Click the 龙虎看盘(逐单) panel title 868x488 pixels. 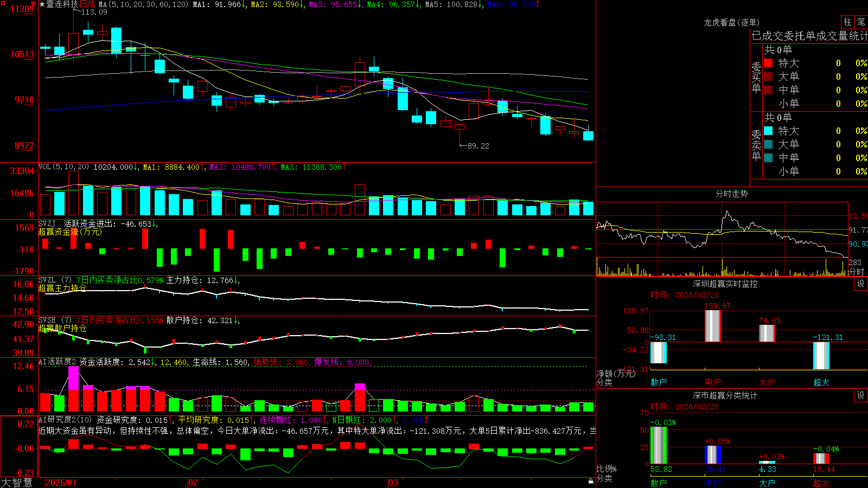coord(731,22)
